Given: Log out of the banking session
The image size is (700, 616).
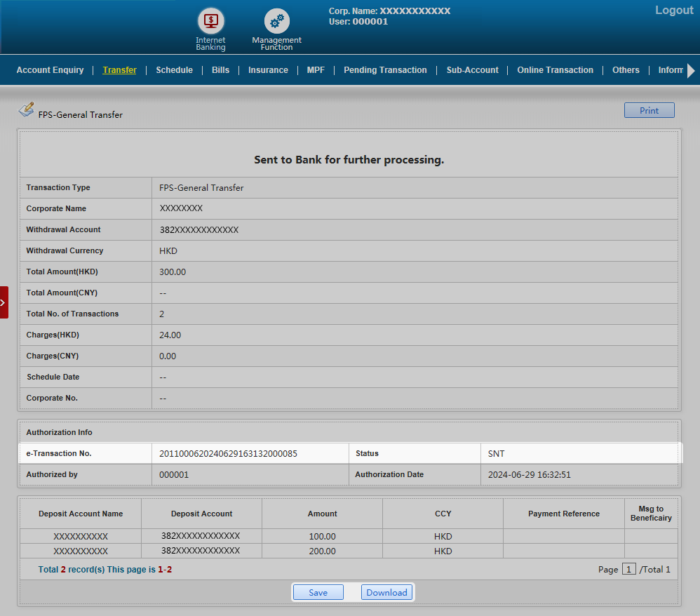Looking at the screenshot, I should 673,11.
